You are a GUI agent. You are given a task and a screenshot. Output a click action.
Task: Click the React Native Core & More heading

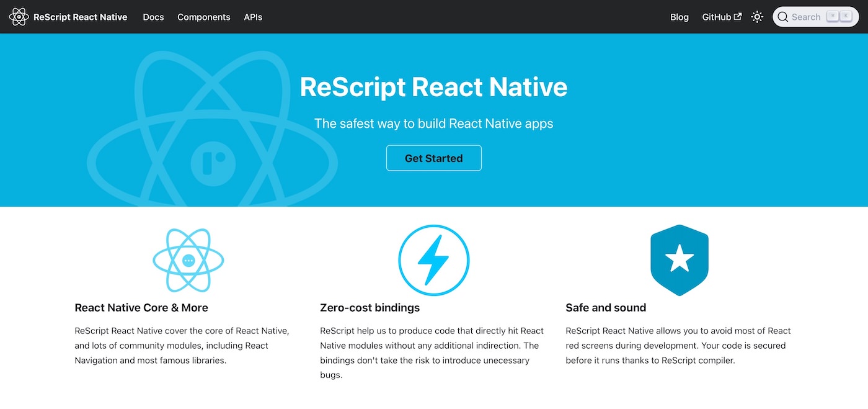click(x=141, y=308)
